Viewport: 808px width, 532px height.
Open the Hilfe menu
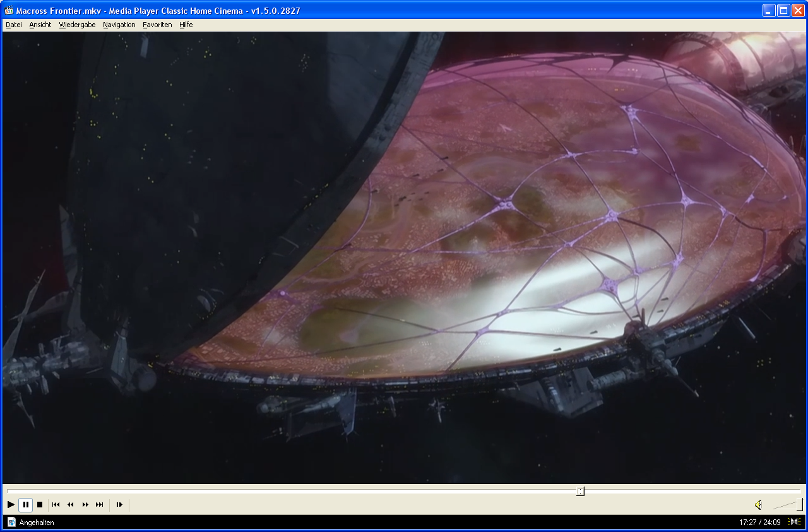pos(186,25)
